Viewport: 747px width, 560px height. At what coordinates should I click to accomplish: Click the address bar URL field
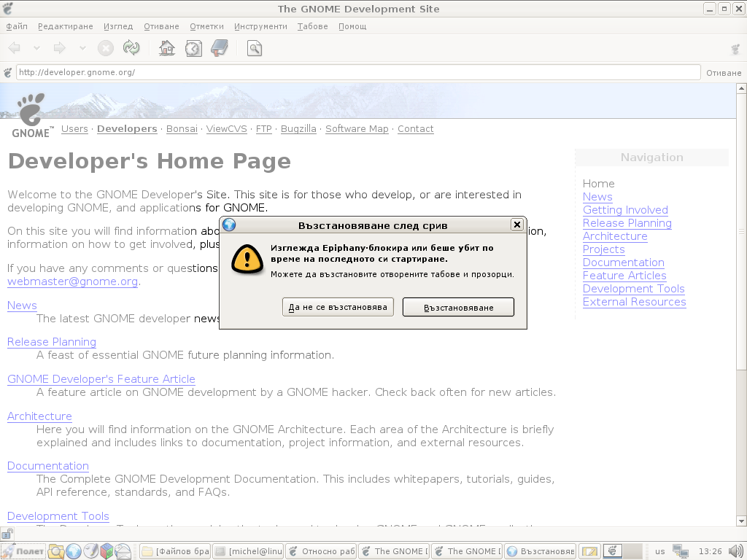pos(358,72)
